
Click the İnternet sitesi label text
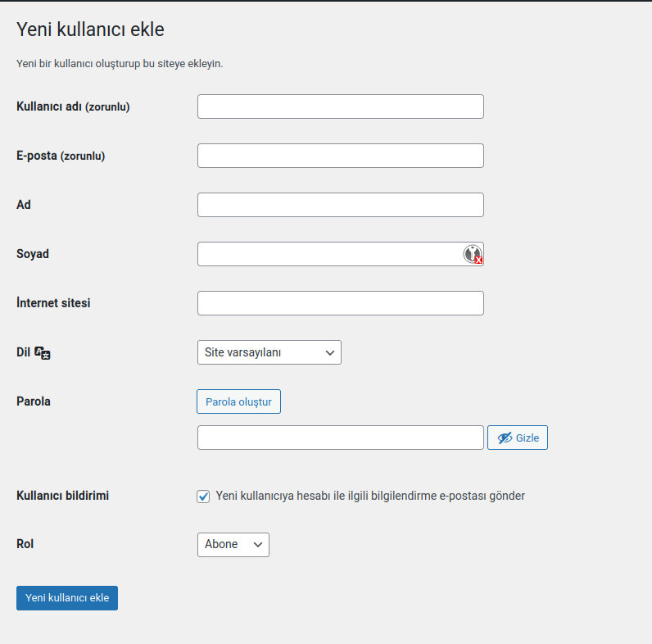click(x=53, y=303)
